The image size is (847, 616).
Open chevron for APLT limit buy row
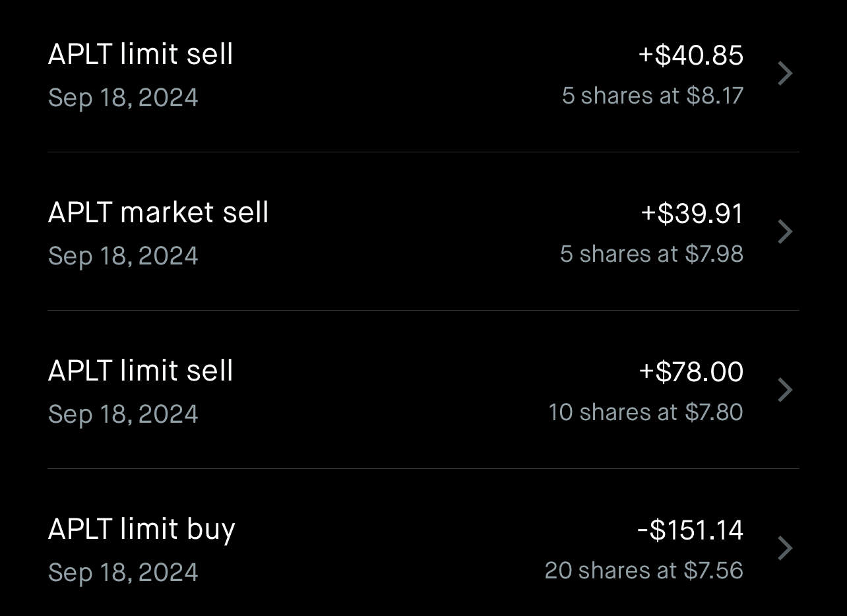tap(784, 548)
